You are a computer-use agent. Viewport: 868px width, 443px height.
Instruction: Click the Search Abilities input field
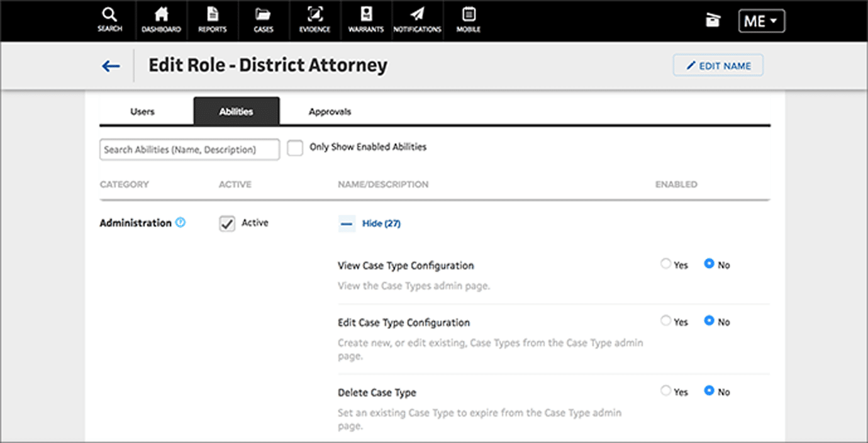click(189, 150)
